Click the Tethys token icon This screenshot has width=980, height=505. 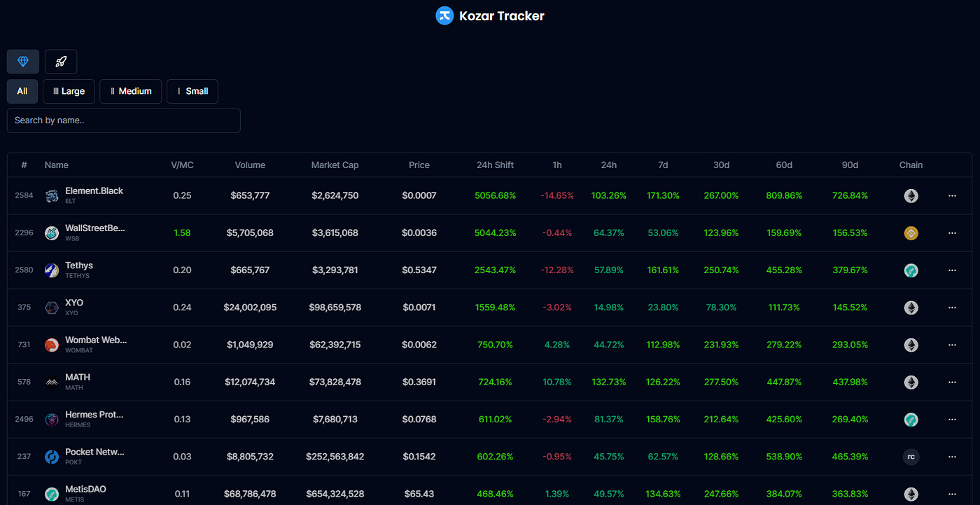tap(52, 270)
